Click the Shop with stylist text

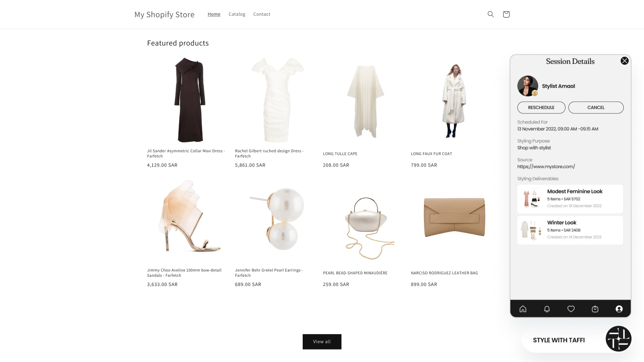(534, 148)
